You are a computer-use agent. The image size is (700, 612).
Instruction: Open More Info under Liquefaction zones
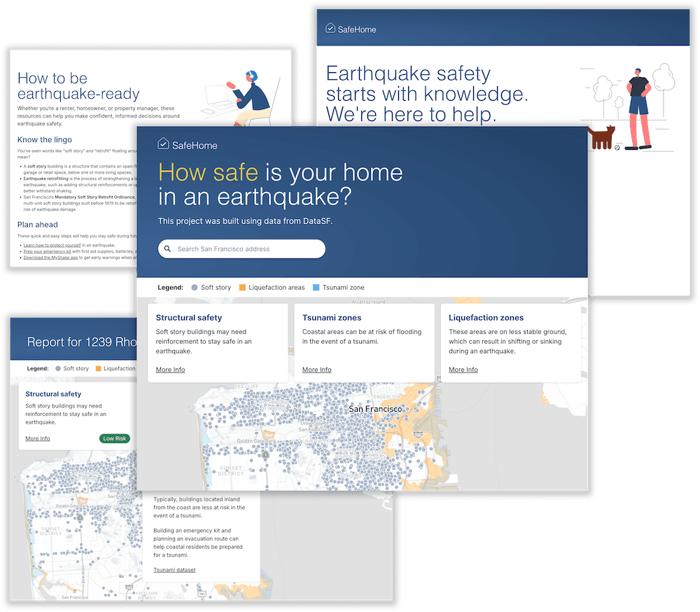[x=463, y=370]
